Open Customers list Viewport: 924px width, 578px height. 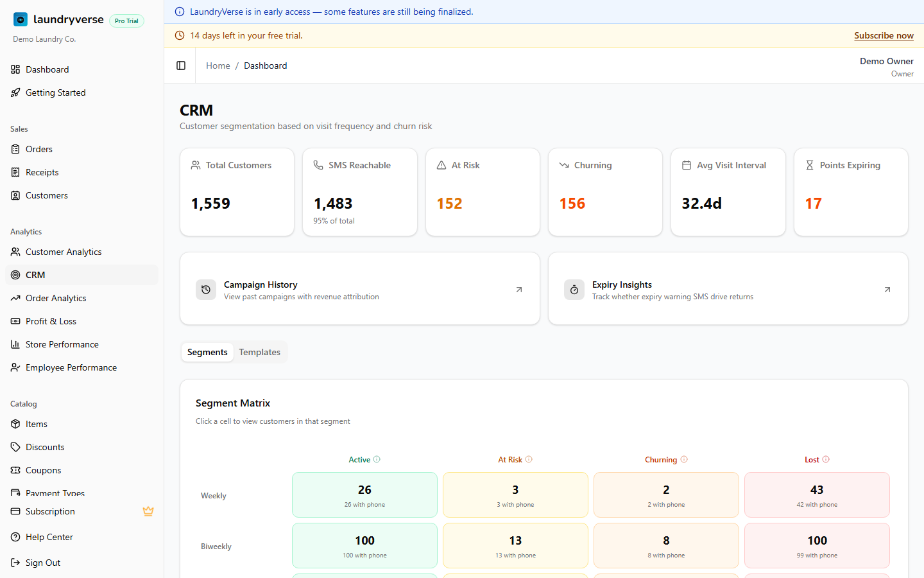(81, 195)
